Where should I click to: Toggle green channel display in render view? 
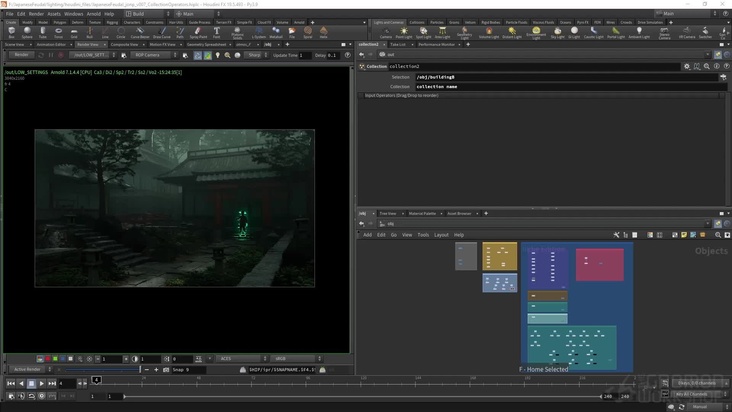click(55, 359)
